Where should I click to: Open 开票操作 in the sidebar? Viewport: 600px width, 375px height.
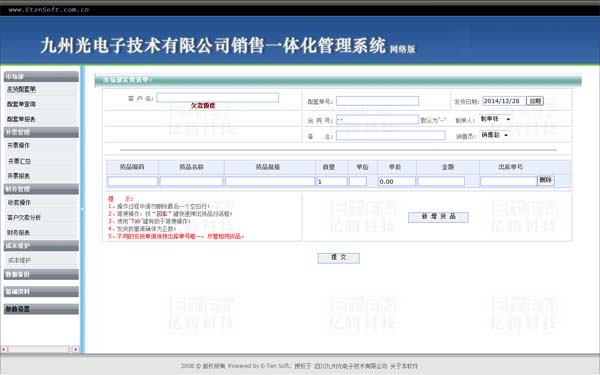(18, 145)
